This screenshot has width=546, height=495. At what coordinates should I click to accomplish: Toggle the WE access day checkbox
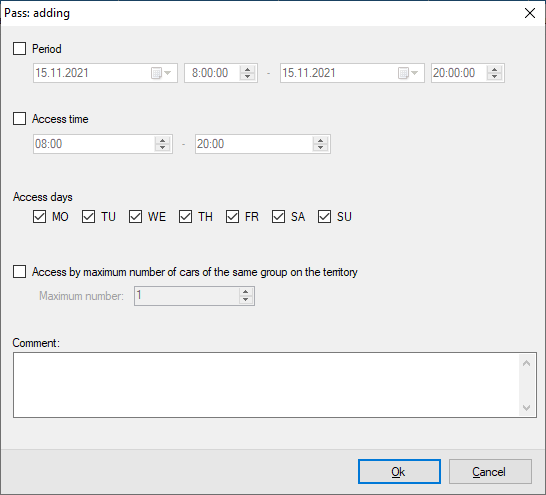pos(135,217)
